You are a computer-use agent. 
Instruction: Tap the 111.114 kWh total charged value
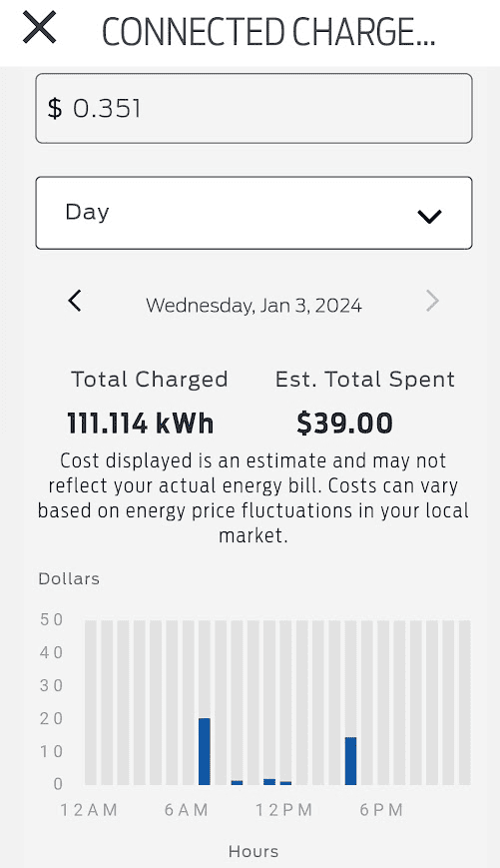(x=140, y=424)
